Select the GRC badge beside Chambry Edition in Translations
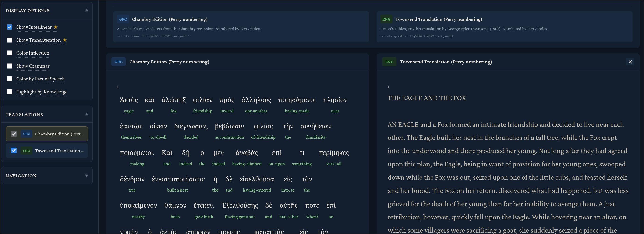The width and height of the screenshot is (644, 234). [x=26, y=134]
